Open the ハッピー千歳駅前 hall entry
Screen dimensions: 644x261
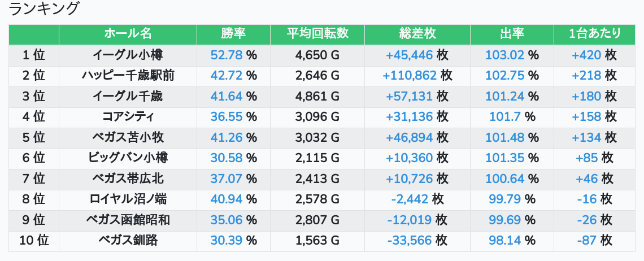point(128,76)
